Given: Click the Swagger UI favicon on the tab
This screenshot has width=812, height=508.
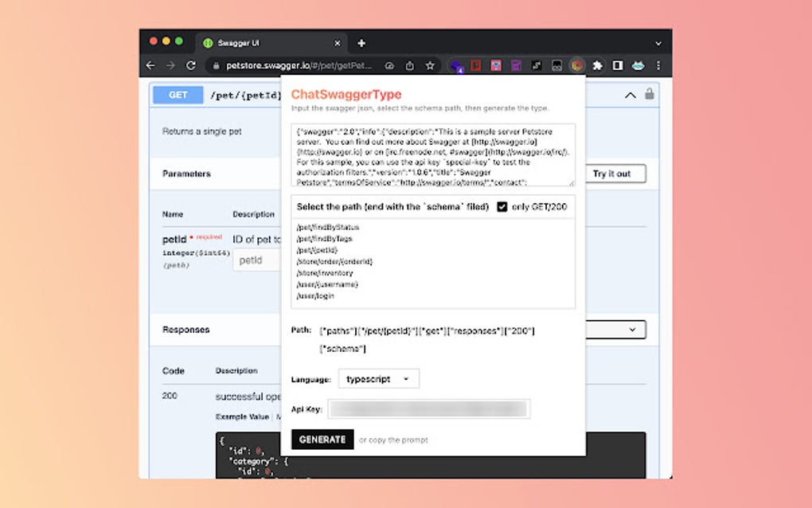Looking at the screenshot, I should point(209,43).
